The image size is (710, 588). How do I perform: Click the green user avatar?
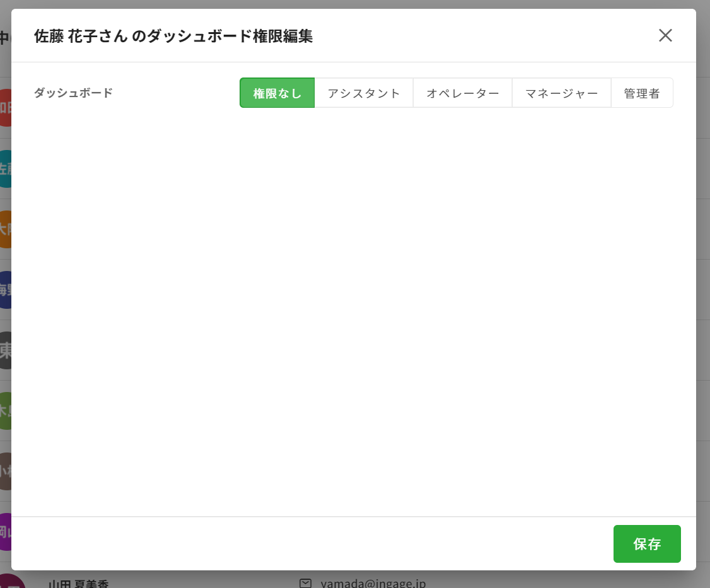click(5, 410)
